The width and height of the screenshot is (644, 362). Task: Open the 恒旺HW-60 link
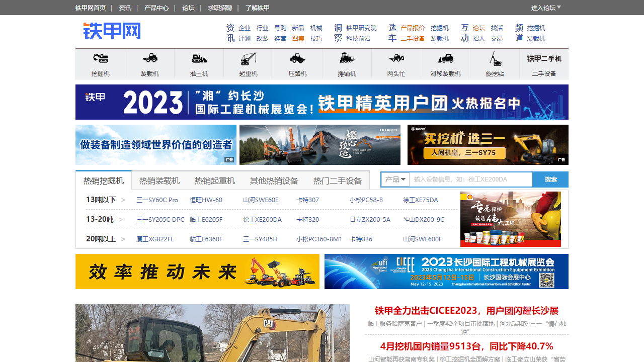[x=206, y=200]
